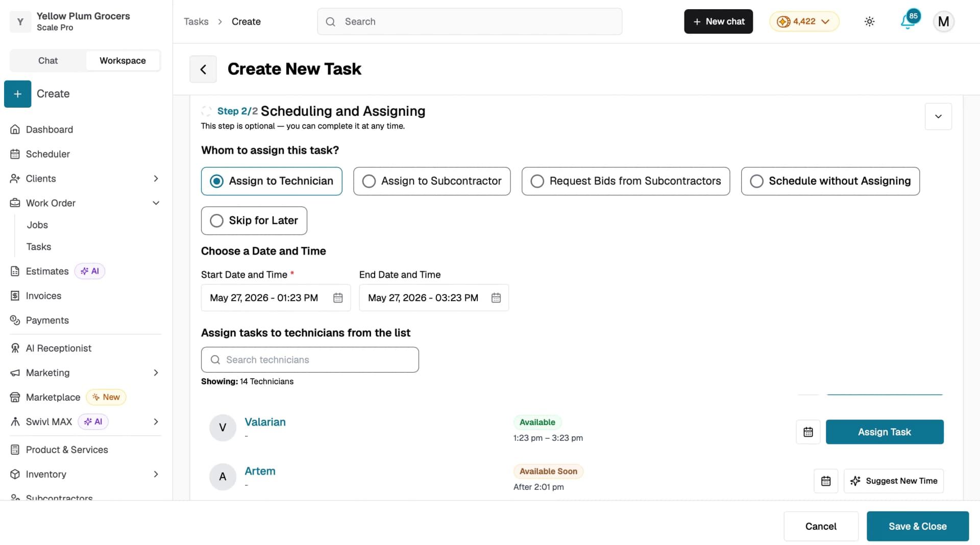Open Valarian technician profile link

[x=265, y=423]
